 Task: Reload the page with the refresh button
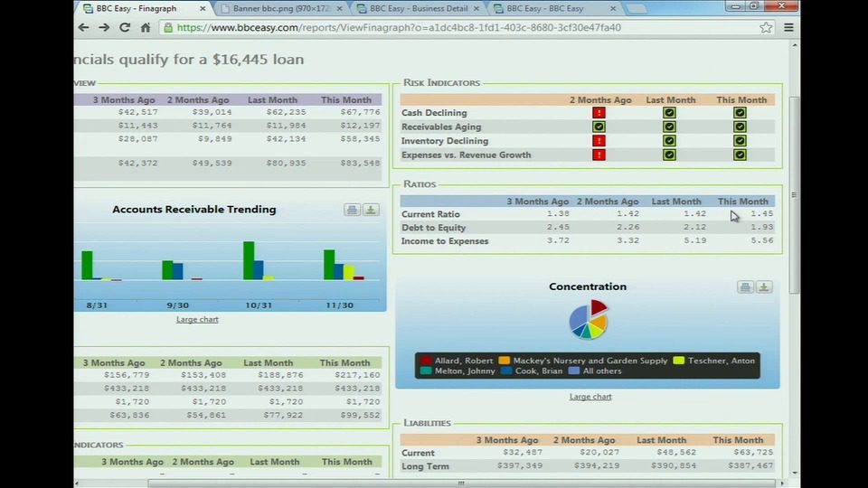point(124,28)
